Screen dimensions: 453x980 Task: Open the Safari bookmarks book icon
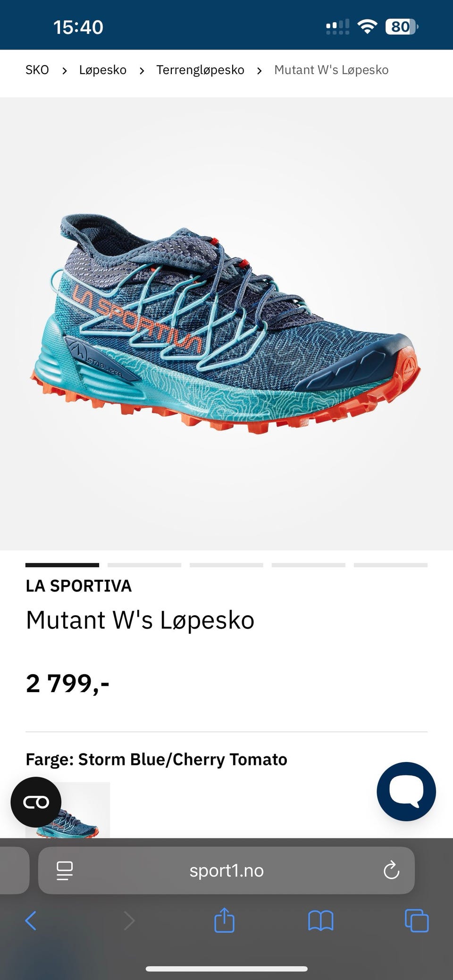coord(321,921)
